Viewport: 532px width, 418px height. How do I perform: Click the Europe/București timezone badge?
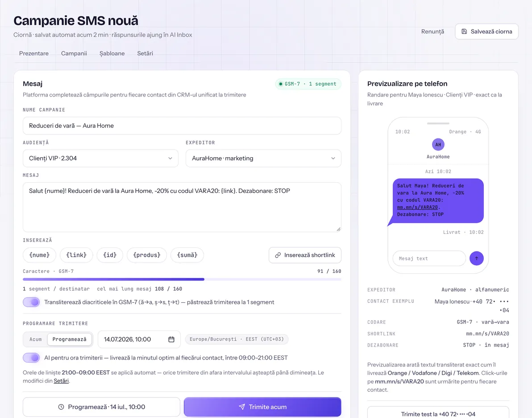237,339
